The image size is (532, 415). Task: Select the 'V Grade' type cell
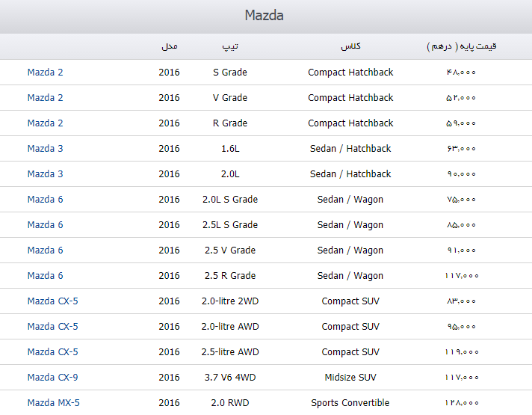pyautogui.click(x=230, y=98)
